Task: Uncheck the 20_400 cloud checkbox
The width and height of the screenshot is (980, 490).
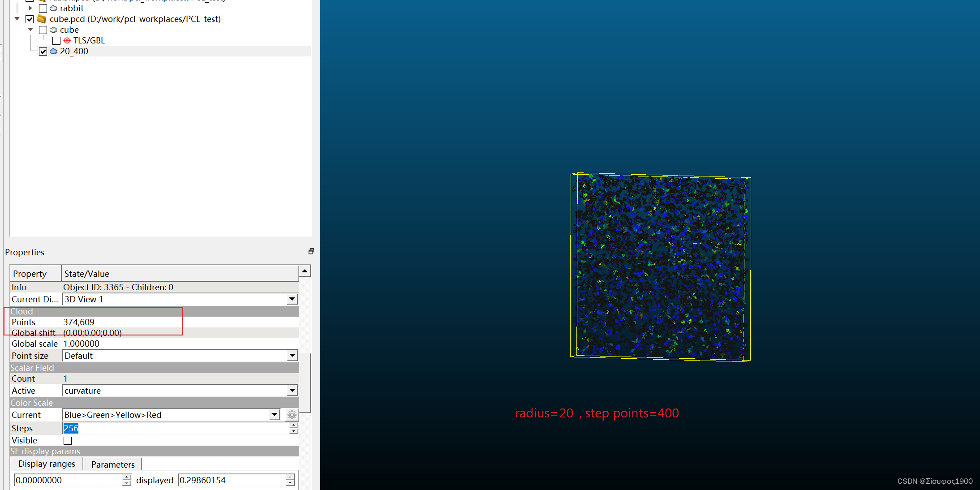Action: pos(43,52)
